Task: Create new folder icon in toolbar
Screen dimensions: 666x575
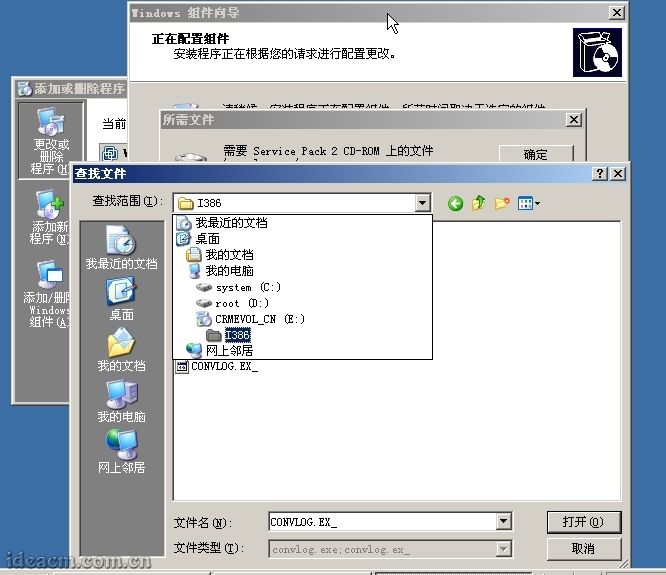Action: [502, 203]
